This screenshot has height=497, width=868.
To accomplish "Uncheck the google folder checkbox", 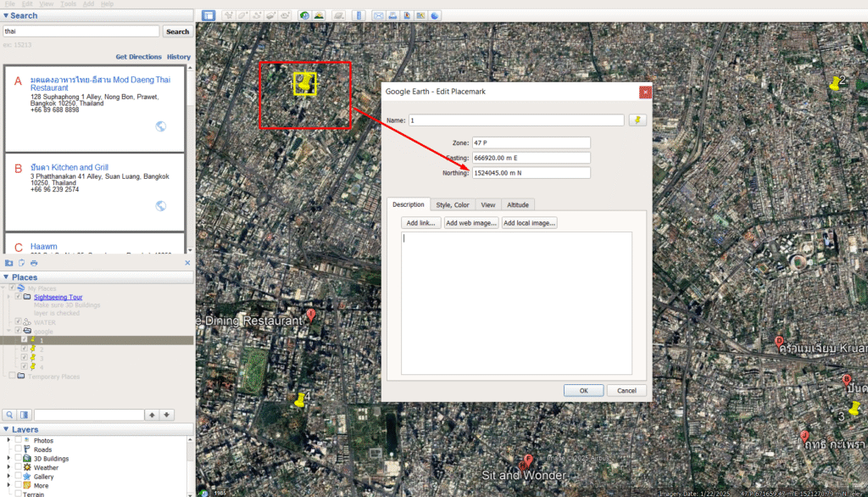I will (19, 330).
